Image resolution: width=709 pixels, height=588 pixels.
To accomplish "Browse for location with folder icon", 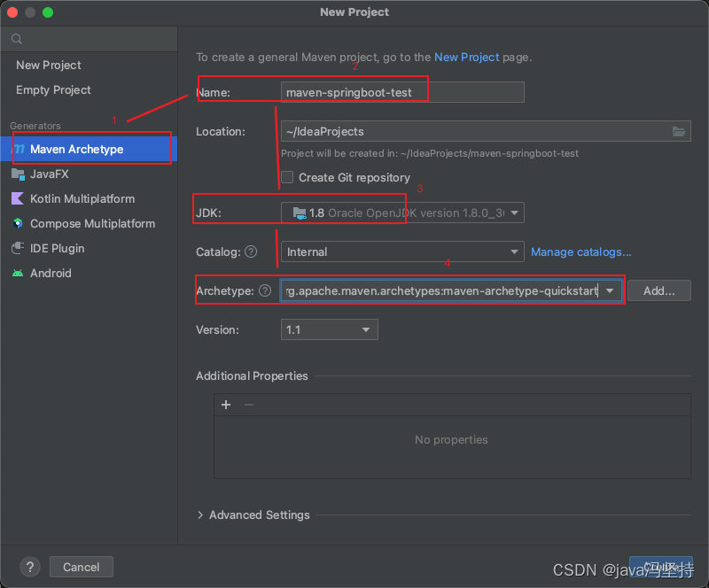I will 679,132.
